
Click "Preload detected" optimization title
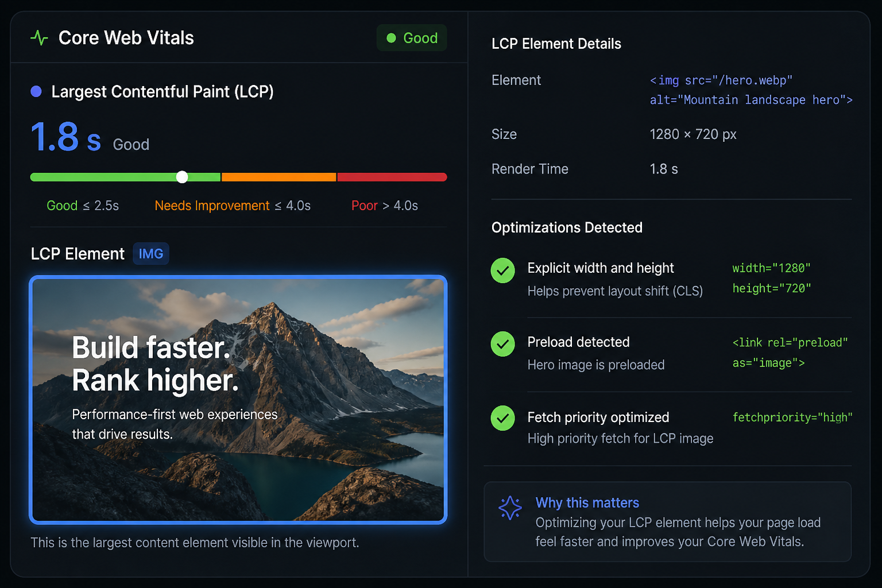coord(578,342)
